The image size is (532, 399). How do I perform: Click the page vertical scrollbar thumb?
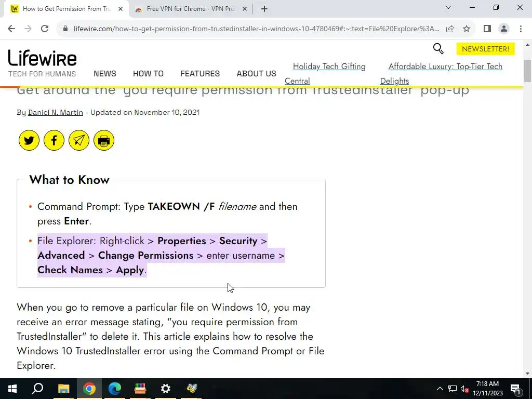tap(528, 71)
